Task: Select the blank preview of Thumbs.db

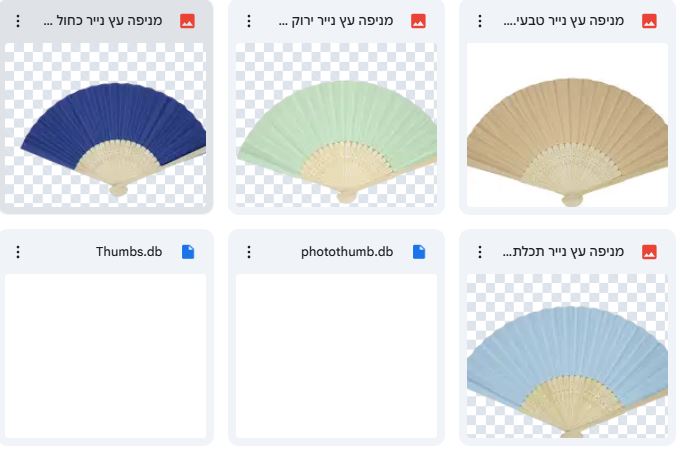Action: (x=105, y=355)
